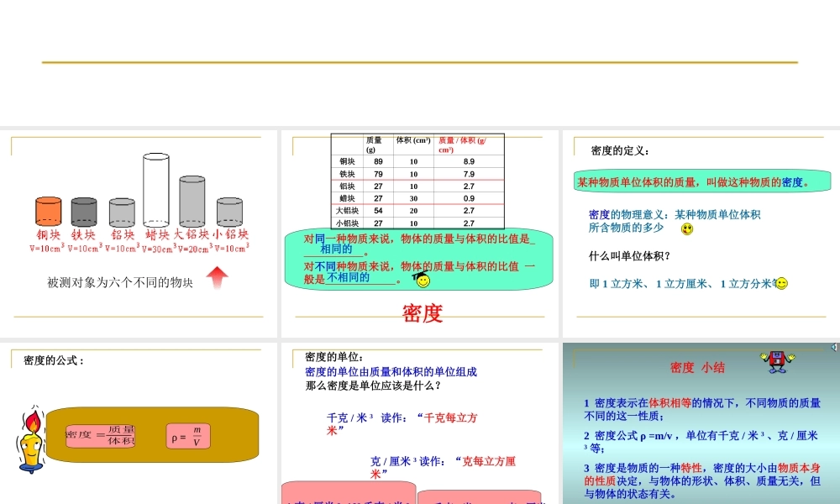Click the mass value 54 in 大铝块 row
This screenshot has height=504, width=840.
click(x=378, y=211)
